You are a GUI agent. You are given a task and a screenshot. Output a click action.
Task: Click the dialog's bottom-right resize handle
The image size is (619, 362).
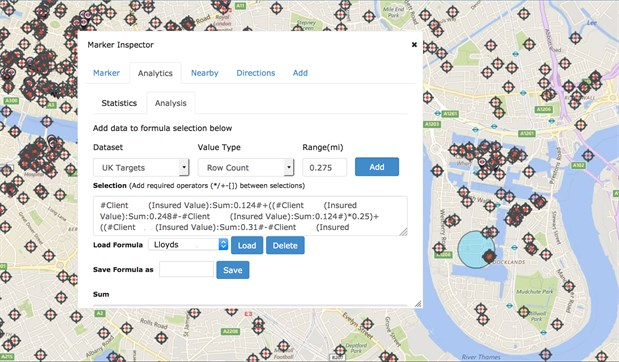[418, 304]
